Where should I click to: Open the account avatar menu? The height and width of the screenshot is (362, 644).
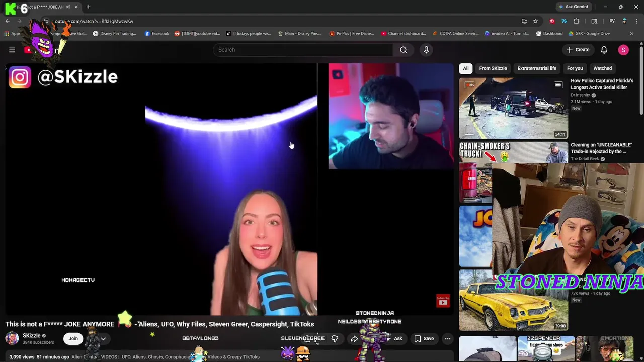click(x=623, y=50)
